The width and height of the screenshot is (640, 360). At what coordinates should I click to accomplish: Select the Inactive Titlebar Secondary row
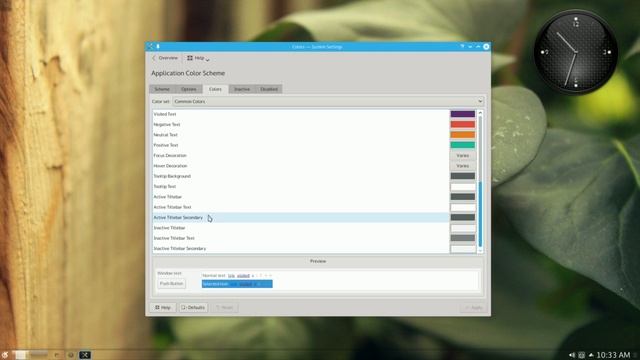(301, 249)
